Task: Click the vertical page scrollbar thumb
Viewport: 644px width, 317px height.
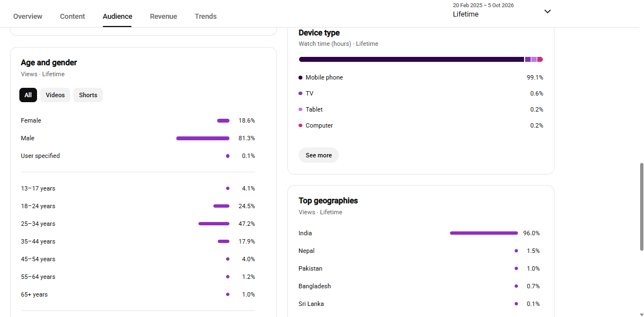Action: [642, 207]
